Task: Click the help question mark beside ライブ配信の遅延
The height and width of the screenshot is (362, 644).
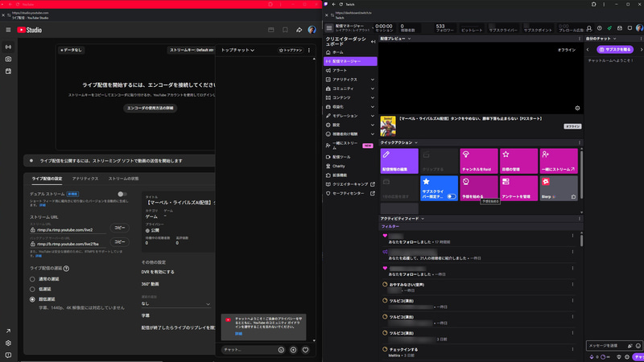Action: (x=66, y=269)
